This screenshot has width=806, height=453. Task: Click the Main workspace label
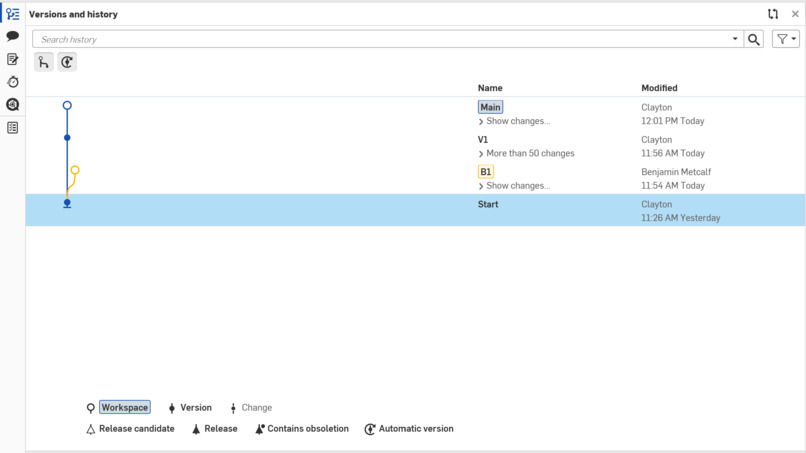tap(490, 107)
